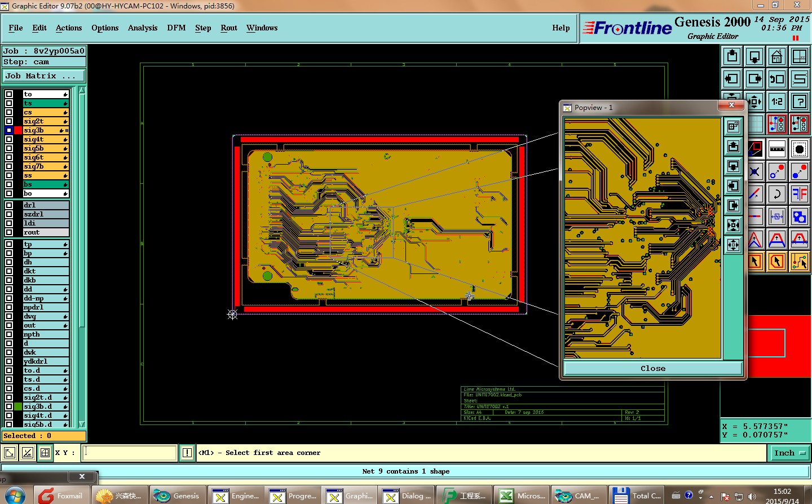This screenshot has height=504, width=812.
Task: Click the diagonal arrow icon at bottom left
Action: coord(10,453)
